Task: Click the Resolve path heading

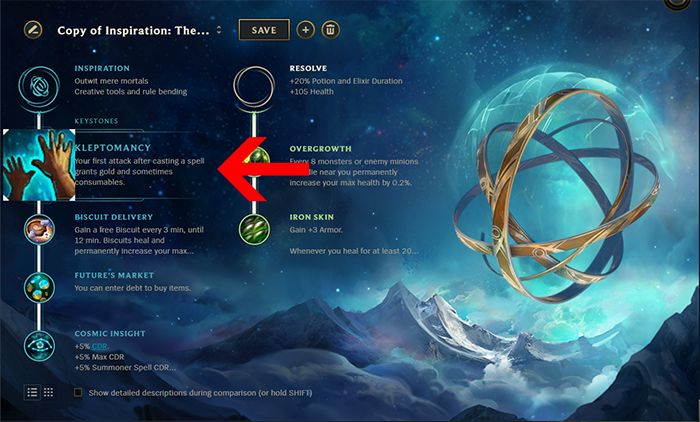Action: coord(308,68)
